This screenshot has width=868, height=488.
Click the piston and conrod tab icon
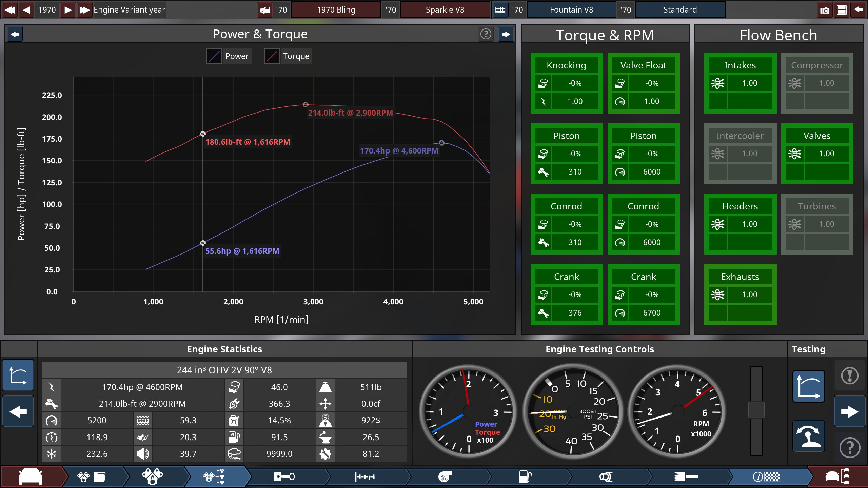284,477
